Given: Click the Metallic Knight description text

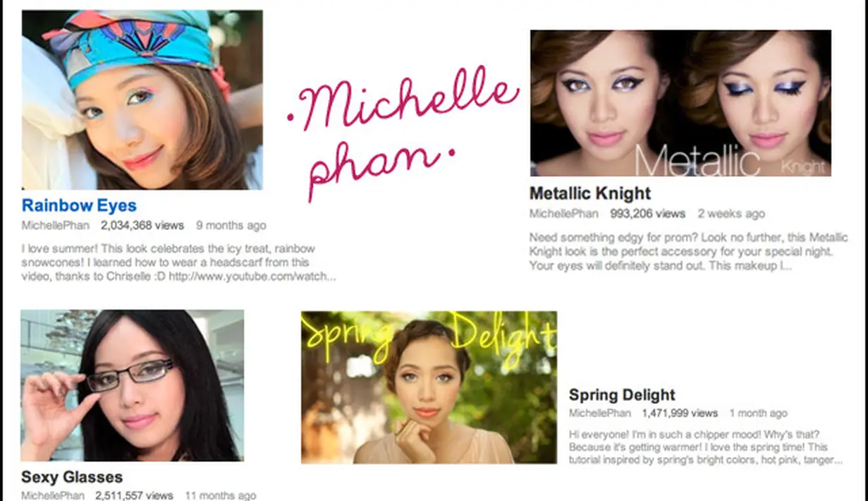Looking at the screenshot, I should pos(688,252).
